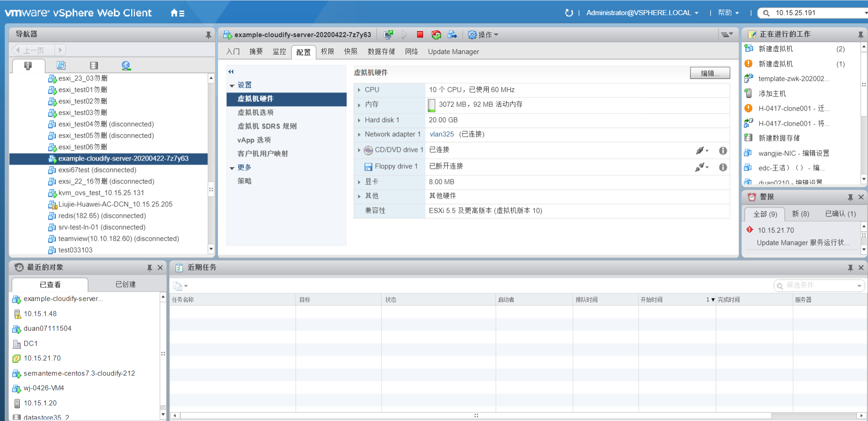Switch to 已创建 recent objects tab
The height and width of the screenshot is (421, 868).
tap(126, 285)
